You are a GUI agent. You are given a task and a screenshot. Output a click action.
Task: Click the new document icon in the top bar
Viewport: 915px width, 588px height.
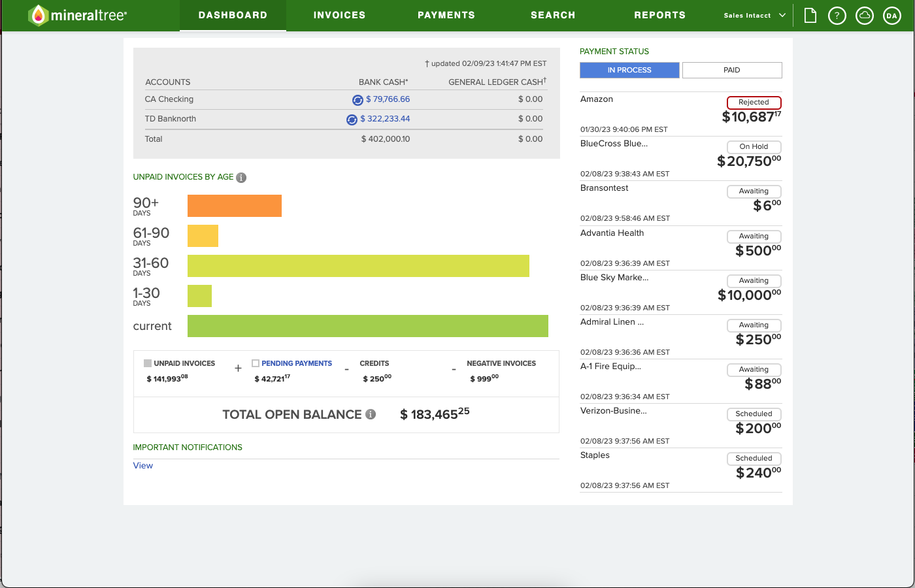pyautogui.click(x=810, y=15)
